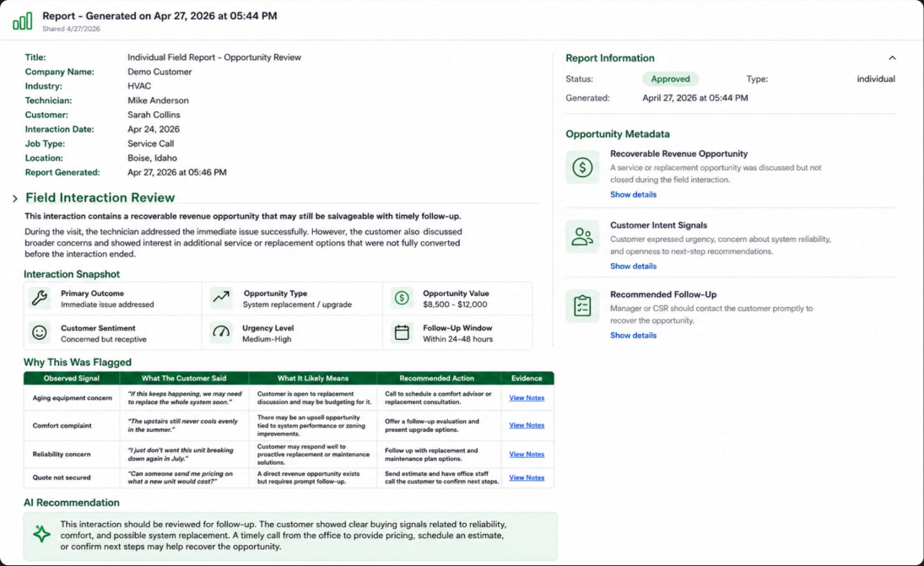Click the customer name Sarah Collins
The width and height of the screenshot is (924, 566).
154,115
